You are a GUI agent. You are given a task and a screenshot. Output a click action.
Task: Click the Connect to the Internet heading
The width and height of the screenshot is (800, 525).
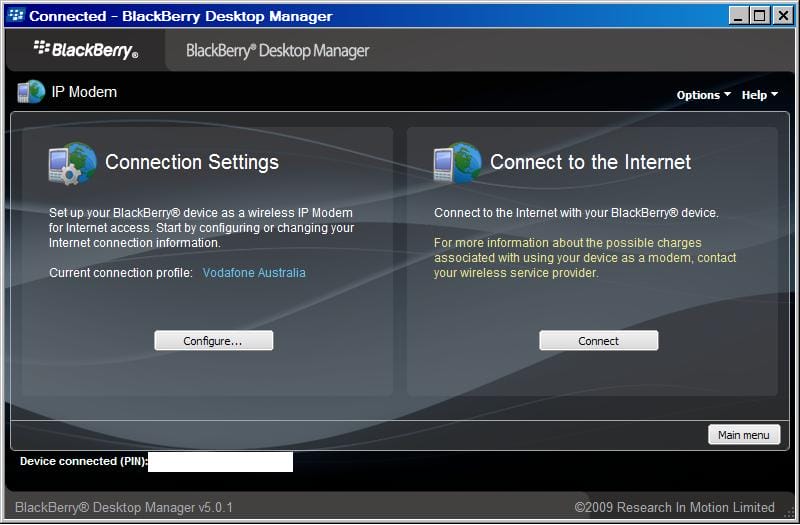(x=590, y=162)
